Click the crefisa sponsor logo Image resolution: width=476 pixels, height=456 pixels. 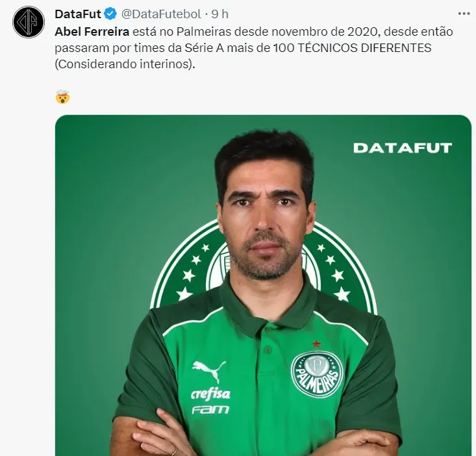coord(210,394)
